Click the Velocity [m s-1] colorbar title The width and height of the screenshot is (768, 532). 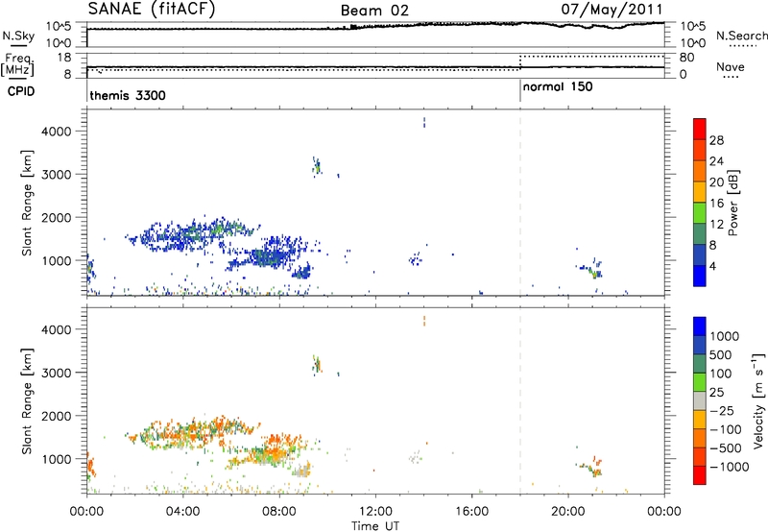[x=758, y=400]
